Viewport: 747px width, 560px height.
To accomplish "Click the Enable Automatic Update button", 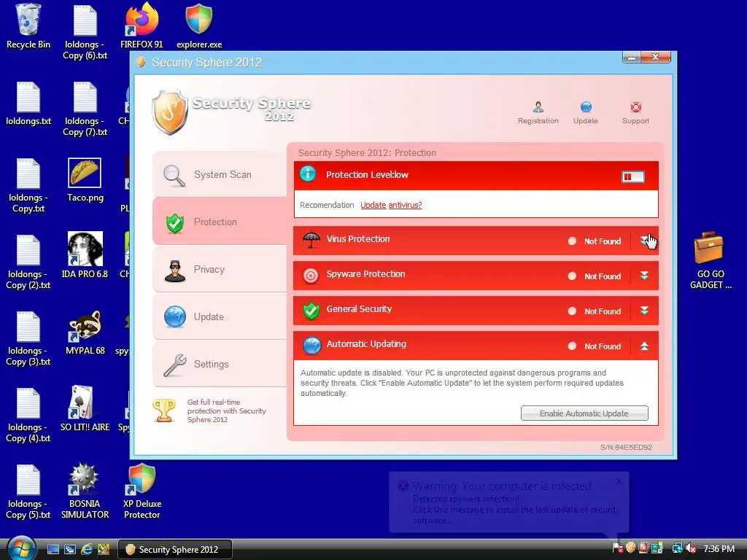I will tap(584, 413).
